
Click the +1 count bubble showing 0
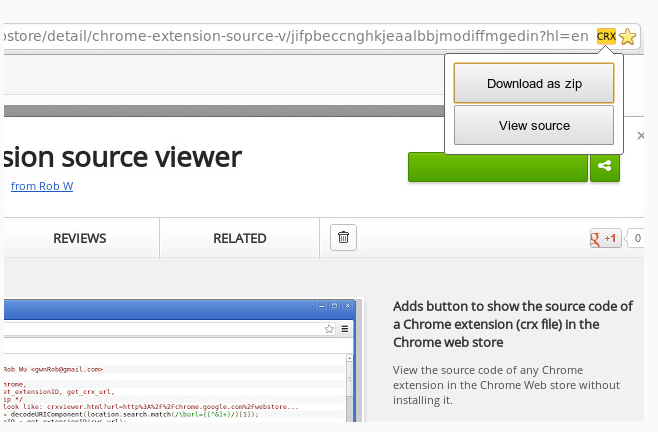point(635,238)
